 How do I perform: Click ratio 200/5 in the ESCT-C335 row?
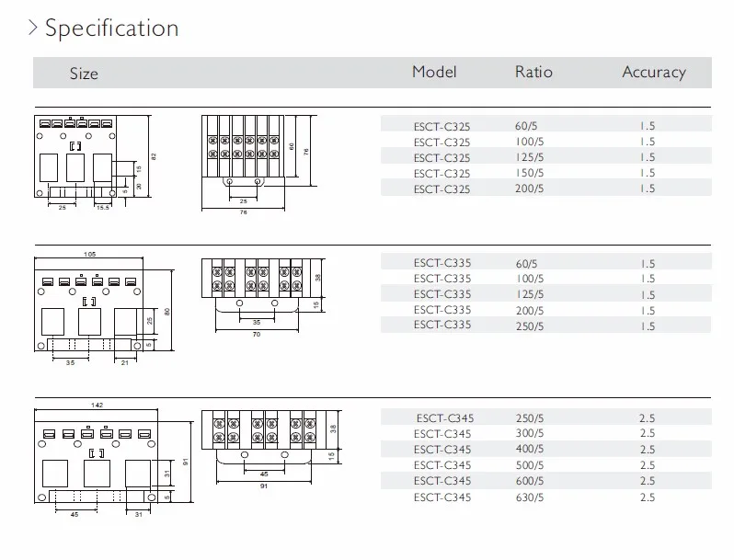click(x=530, y=311)
